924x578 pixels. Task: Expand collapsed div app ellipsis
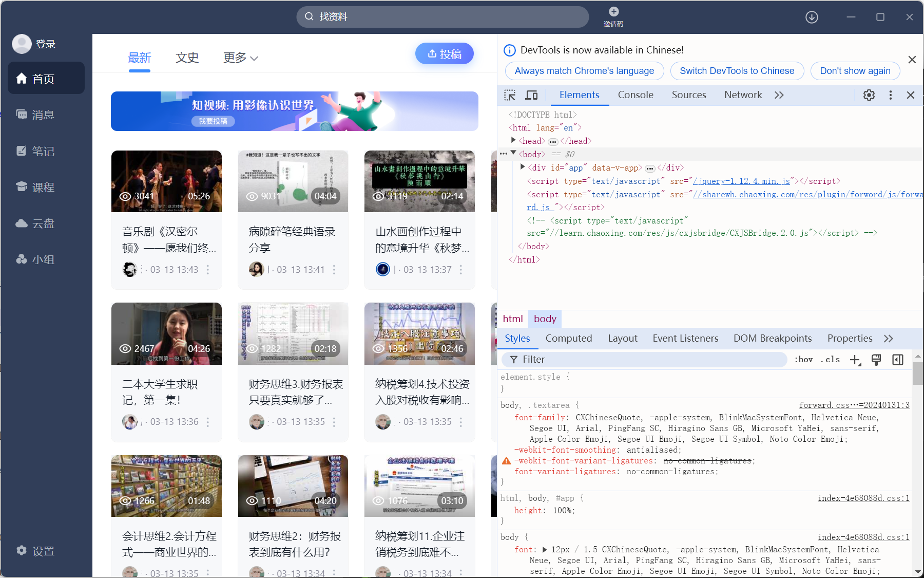[x=650, y=168]
